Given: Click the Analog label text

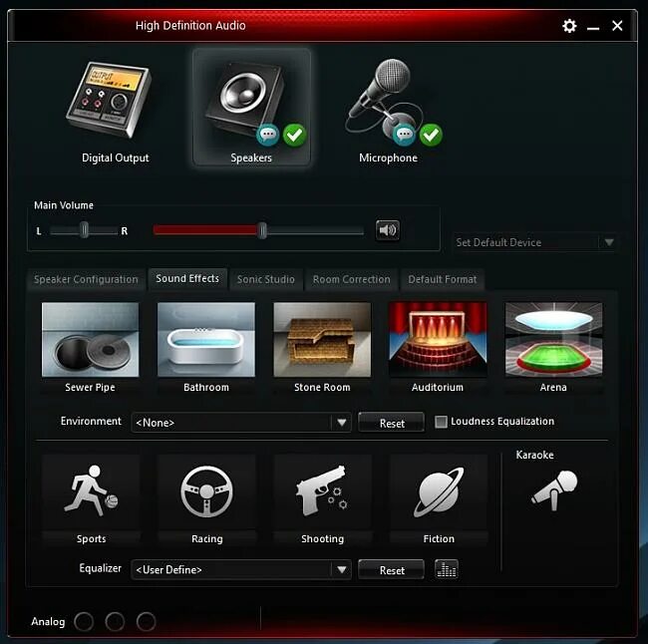Looking at the screenshot, I should (x=48, y=622).
